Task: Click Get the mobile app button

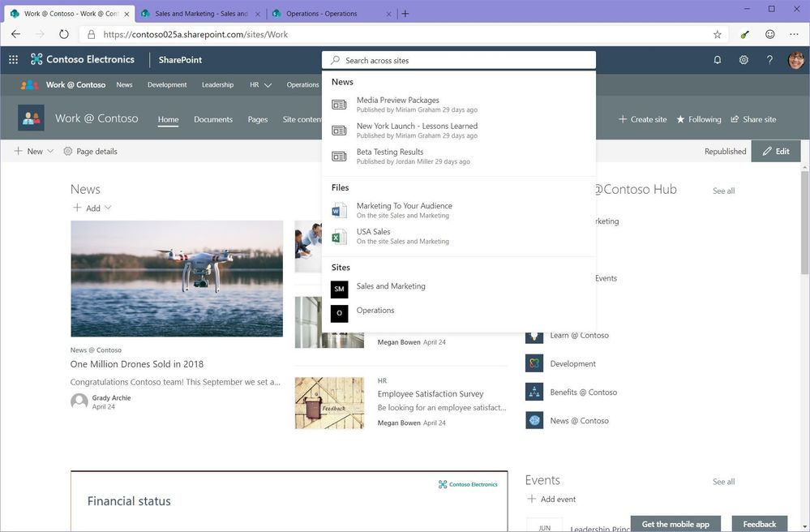Action: point(675,523)
